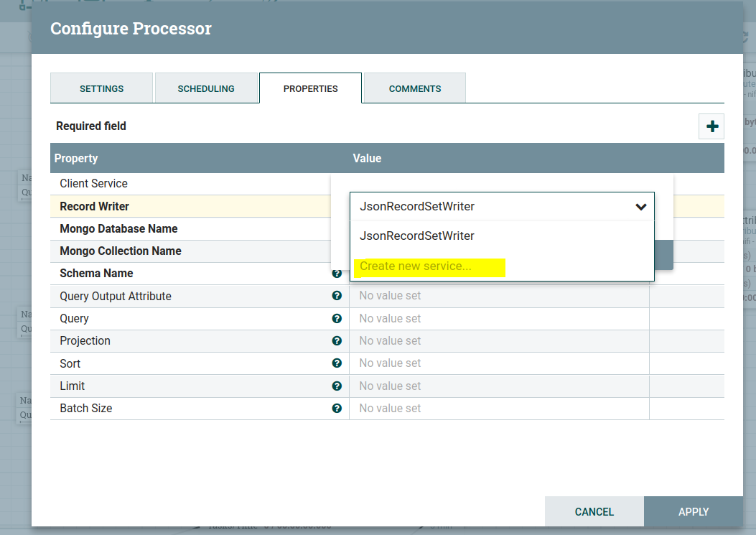
Task: Edit the Query value field
Action: point(498,318)
